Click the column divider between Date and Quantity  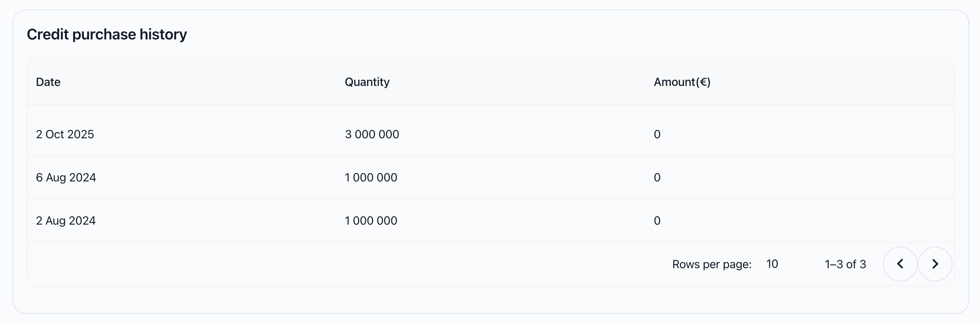pyautogui.click(x=336, y=82)
